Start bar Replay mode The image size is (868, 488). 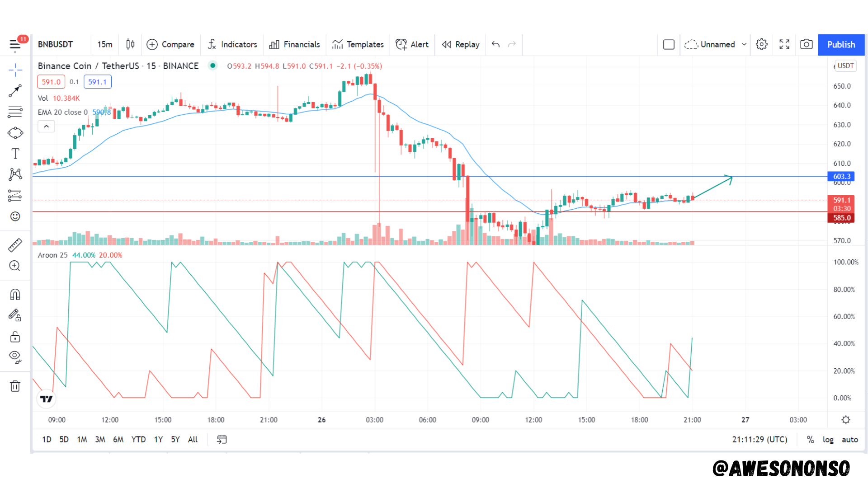[x=460, y=44]
